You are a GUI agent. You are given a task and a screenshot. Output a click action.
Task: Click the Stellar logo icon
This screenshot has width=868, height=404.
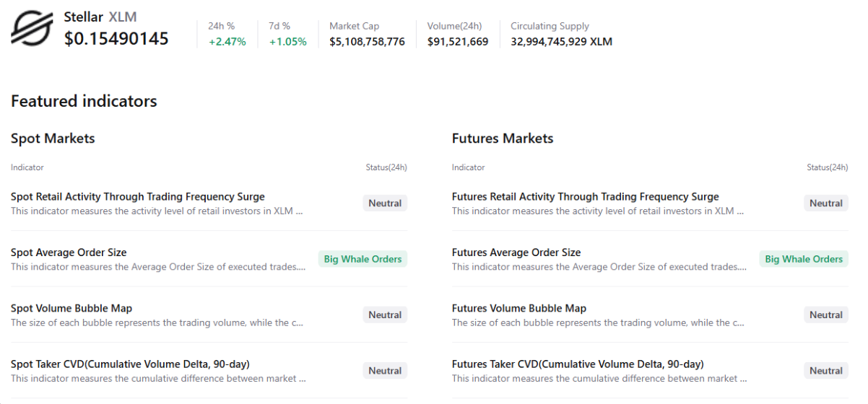[x=32, y=29]
